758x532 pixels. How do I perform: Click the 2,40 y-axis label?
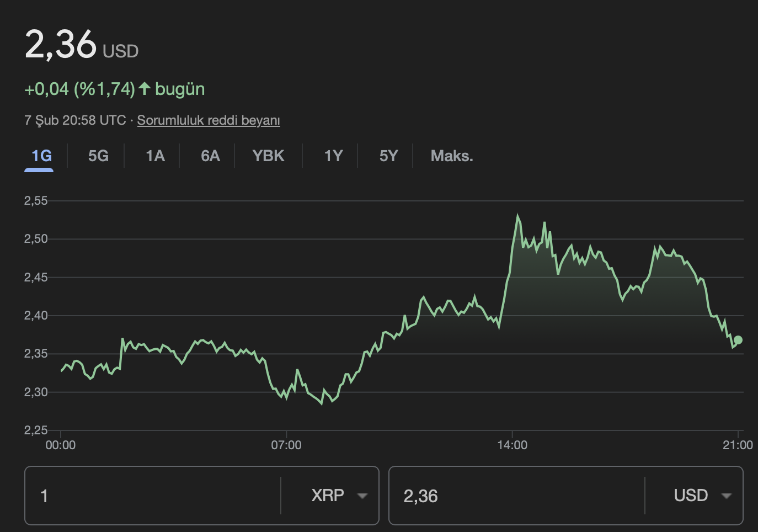coord(36,316)
